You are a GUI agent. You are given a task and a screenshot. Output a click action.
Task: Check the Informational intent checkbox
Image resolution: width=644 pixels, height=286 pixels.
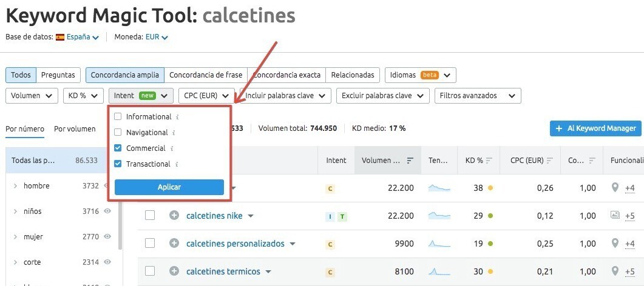point(118,116)
